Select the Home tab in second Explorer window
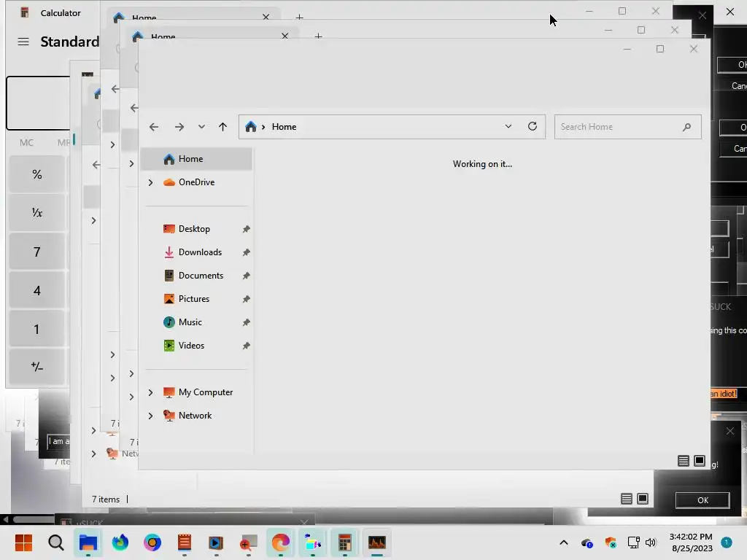This screenshot has width=747, height=560. point(163,36)
